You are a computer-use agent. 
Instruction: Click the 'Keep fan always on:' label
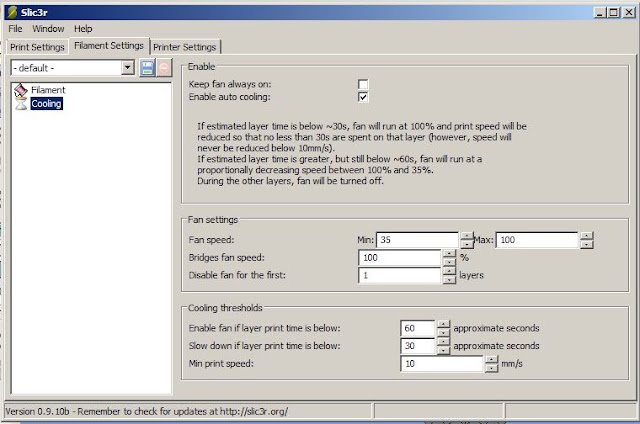230,84
